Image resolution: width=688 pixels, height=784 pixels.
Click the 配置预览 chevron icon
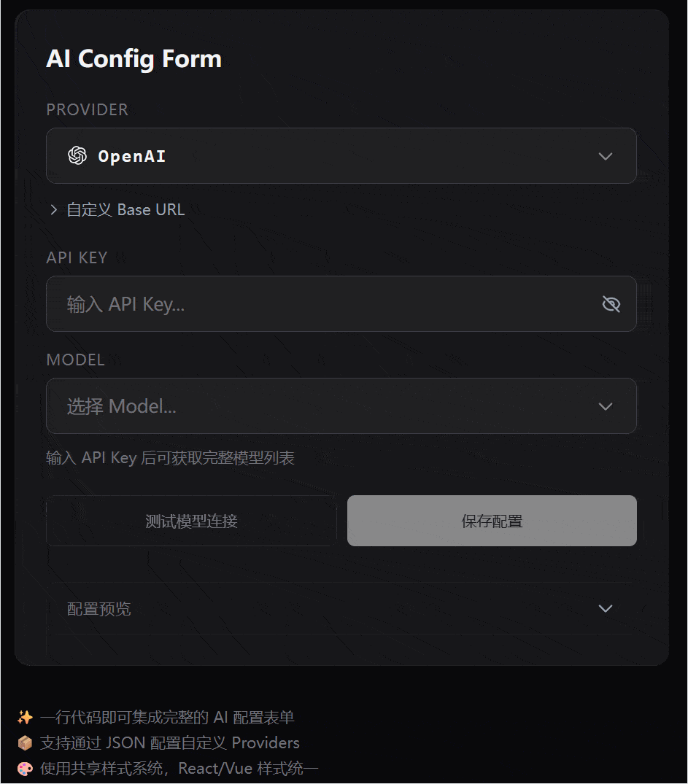[x=605, y=608]
